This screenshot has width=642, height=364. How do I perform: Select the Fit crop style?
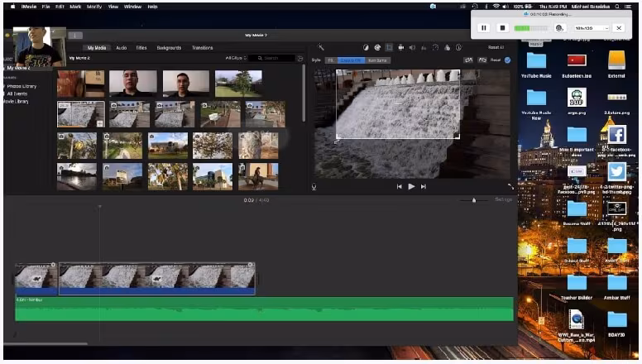click(x=330, y=60)
